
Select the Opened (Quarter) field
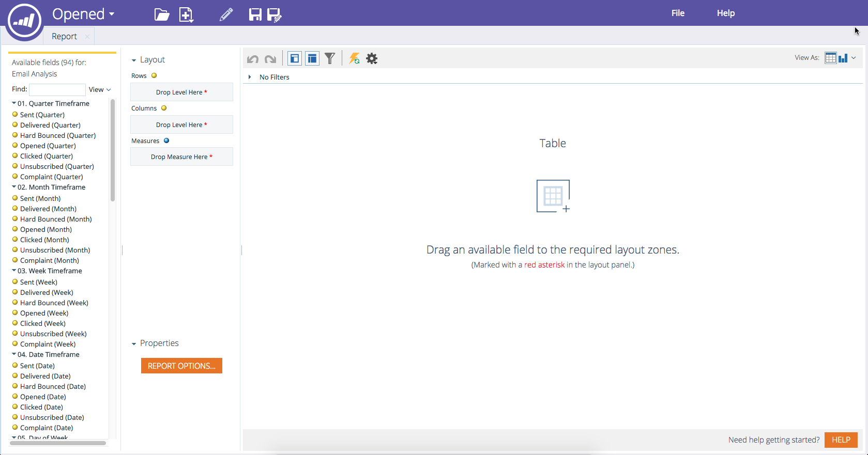coord(48,146)
